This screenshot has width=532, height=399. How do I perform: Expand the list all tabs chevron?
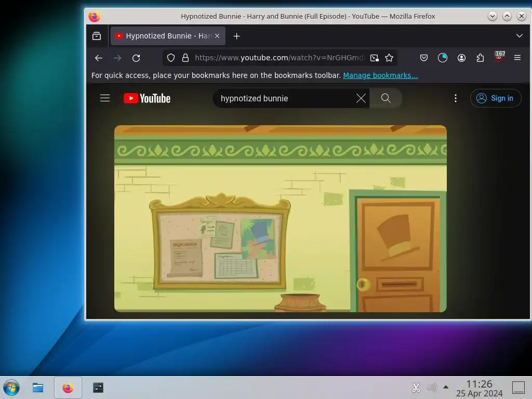pos(519,36)
